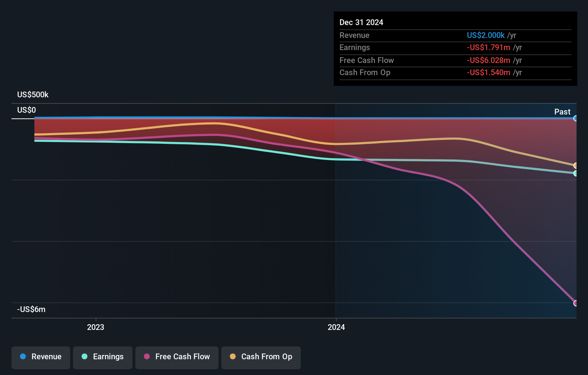The width and height of the screenshot is (588, 375).
Task: Click the Revenue row label in tooltip
Action: pos(355,35)
